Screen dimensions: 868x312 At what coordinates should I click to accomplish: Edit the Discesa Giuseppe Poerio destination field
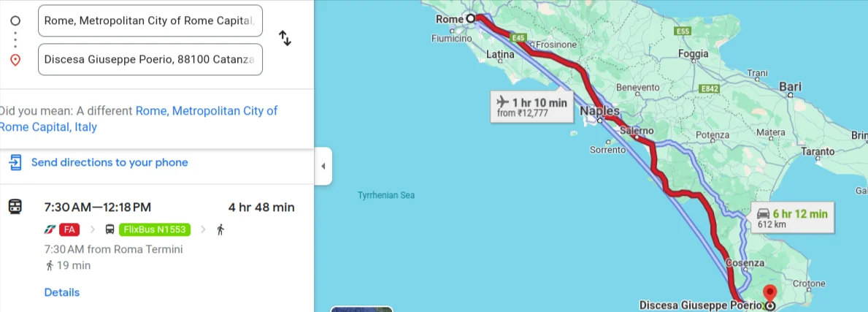(150, 60)
